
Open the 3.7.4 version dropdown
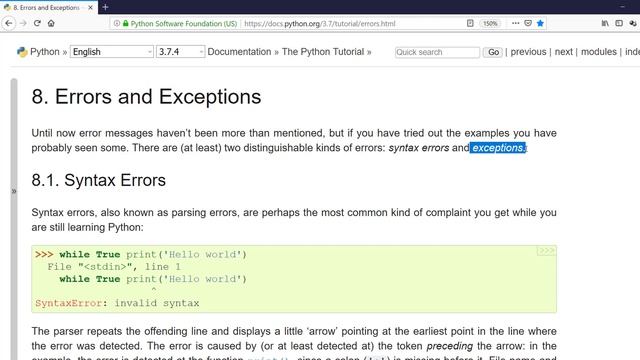[x=180, y=52]
